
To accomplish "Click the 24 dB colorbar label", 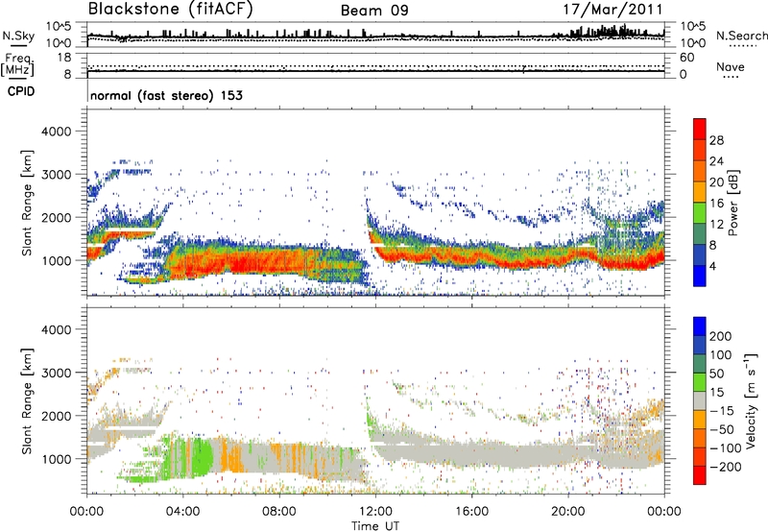I will (716, 161).
